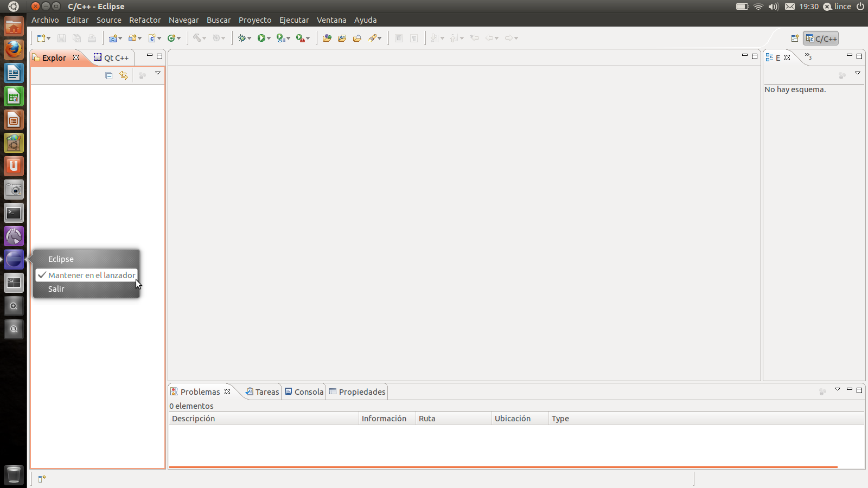Open Terminal from the Ubuntu launcher
868x488 pixels.
[14, 213]
